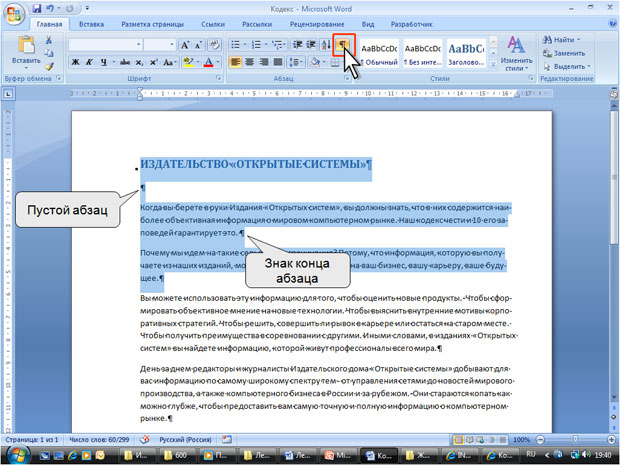
Task: Redo action in Quick Access toolbar
Action: click(70, 8)
